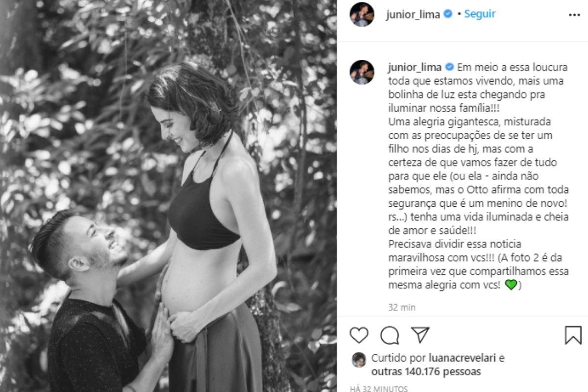
Task: Click the avatar beside the caption text
Action: coord(362,72)
